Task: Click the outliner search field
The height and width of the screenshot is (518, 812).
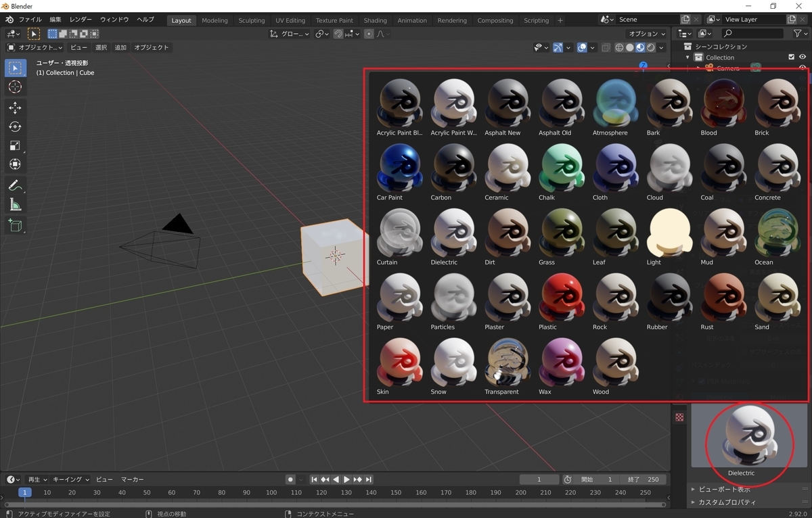Action: coord(754,33)
